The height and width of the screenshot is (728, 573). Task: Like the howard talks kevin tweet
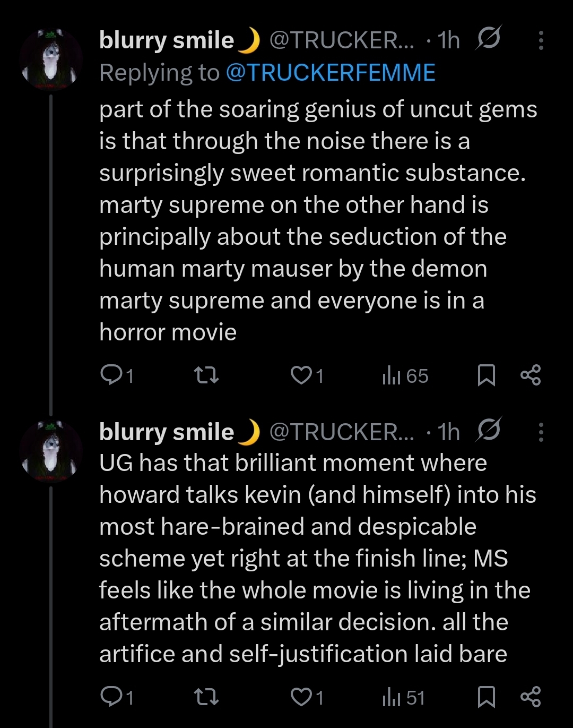point(301,697)
